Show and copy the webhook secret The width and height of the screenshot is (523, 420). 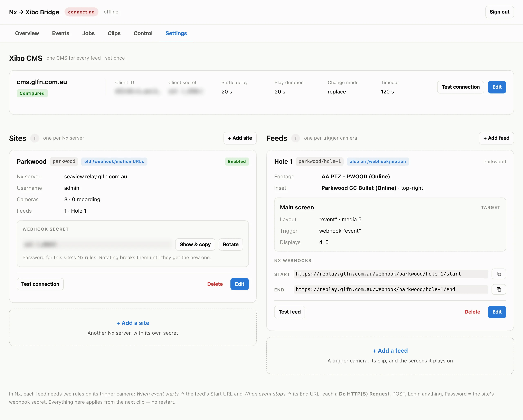pos(195,244)
